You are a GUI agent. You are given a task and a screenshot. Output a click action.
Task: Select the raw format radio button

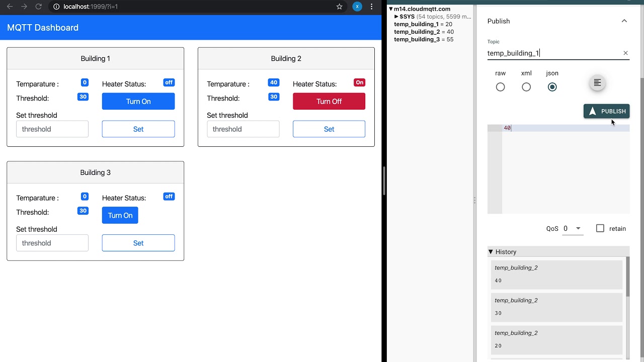click(500, 87)
